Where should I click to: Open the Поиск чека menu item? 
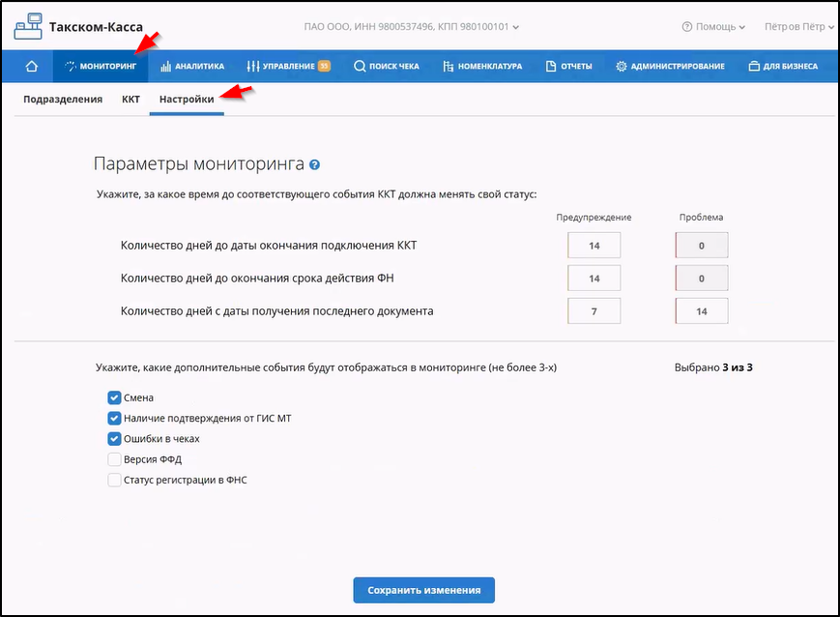click(387, 66)
